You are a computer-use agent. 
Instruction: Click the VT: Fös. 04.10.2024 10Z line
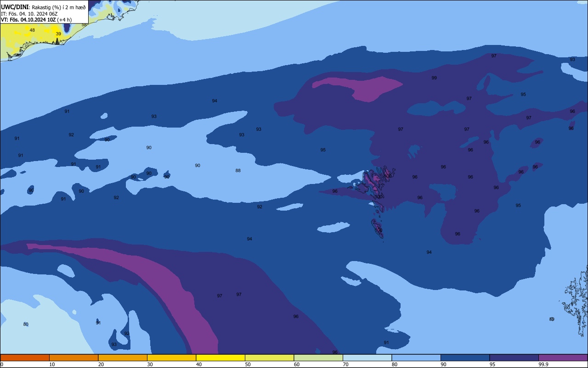tap(36, 20)
